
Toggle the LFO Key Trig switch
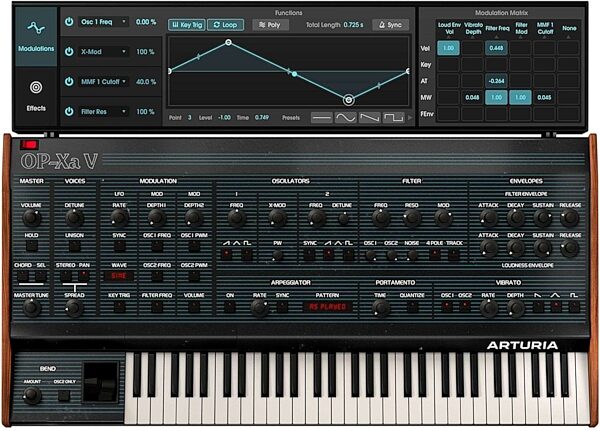pyautogui.click(x=119, y=307)
